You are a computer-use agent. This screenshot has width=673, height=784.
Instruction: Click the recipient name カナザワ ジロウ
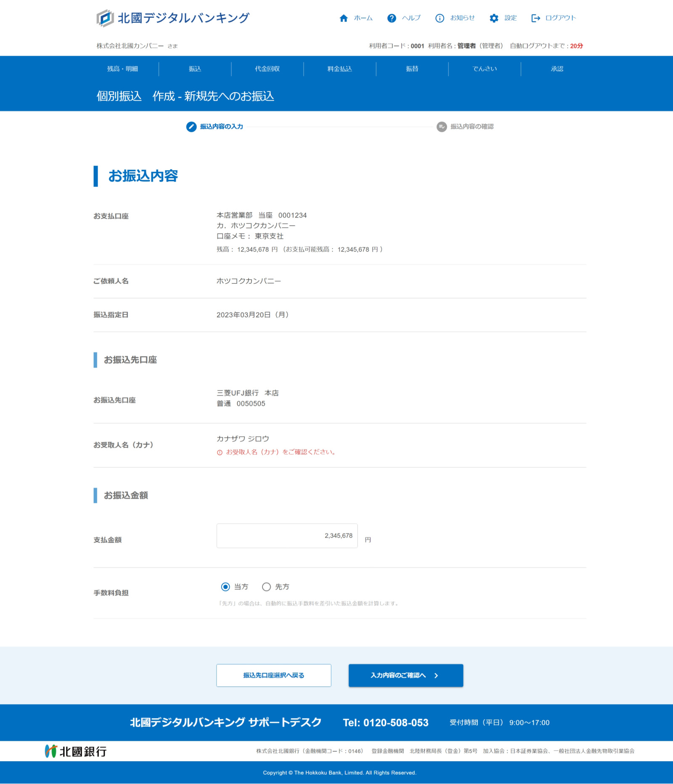click(x=243, y=439)
